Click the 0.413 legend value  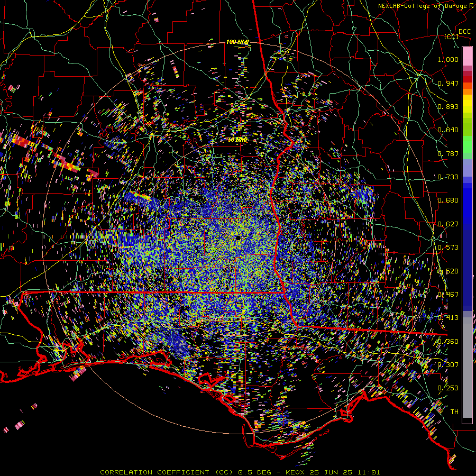pyautogui.click(x=448, y=318)
